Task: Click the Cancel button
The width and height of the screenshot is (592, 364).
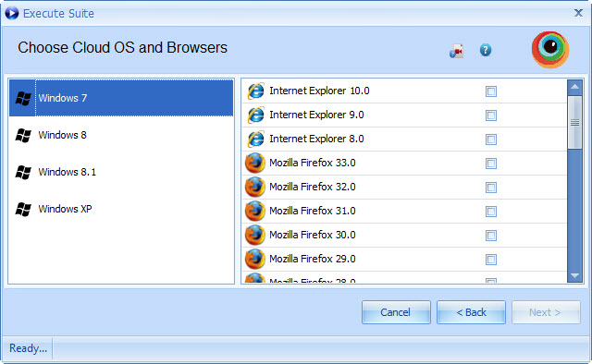Action: [396, 312]
